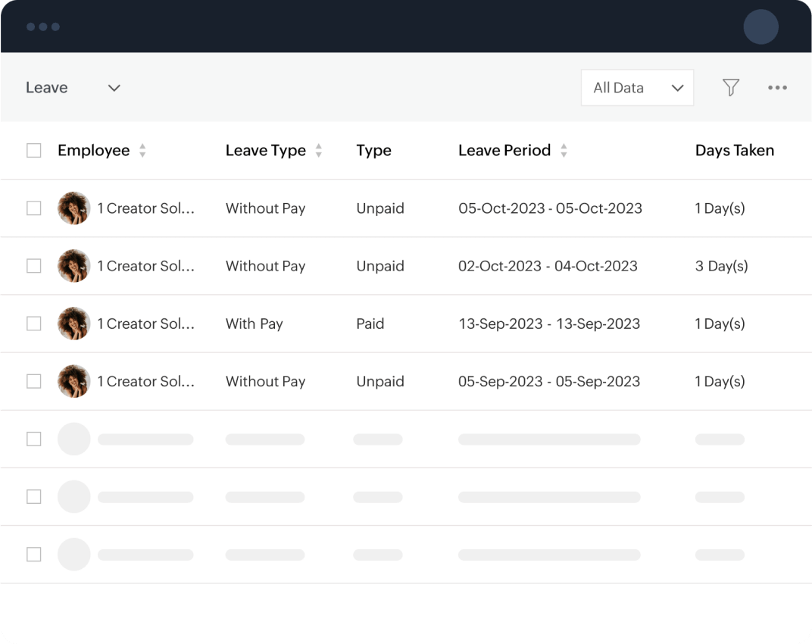Screen dimensions: 812x644
Task: Click the window dots menu in title bar
Action: tap(43, 27)
